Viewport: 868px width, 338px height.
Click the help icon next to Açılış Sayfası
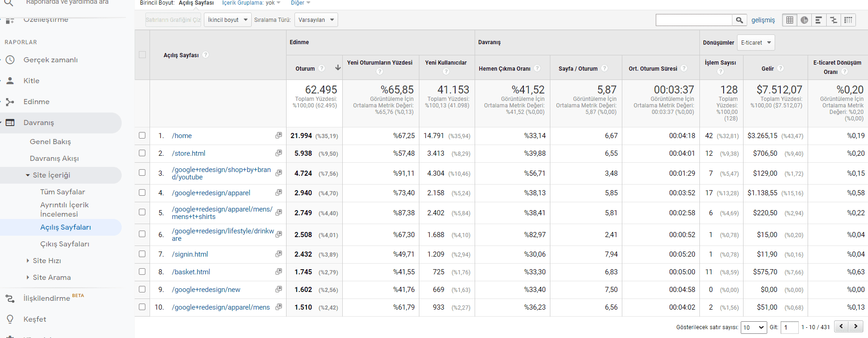206,55
